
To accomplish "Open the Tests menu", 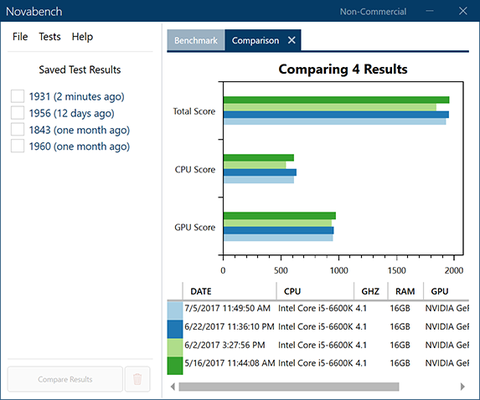I will 50,37.
